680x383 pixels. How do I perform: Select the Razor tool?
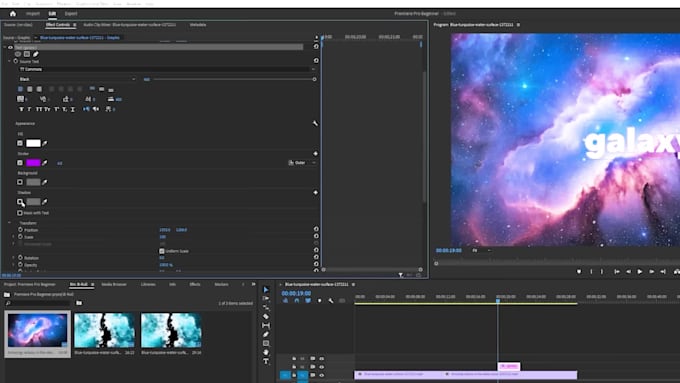pyautogui.click(x=266, y=317)
